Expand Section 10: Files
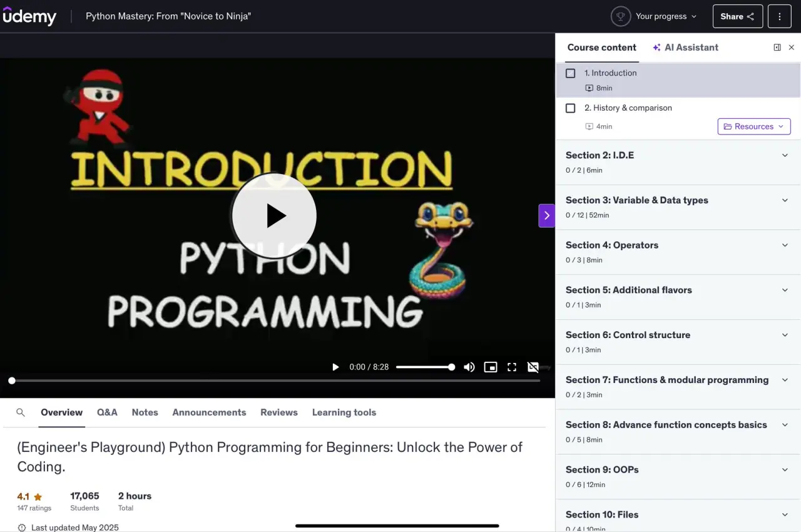 click(x=678, y=516)
